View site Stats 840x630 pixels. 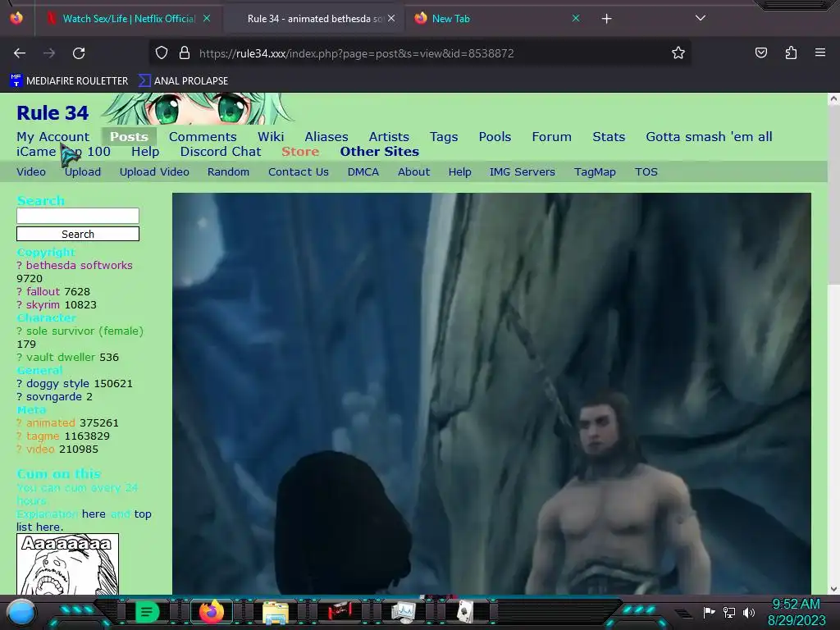click(609, 137)
